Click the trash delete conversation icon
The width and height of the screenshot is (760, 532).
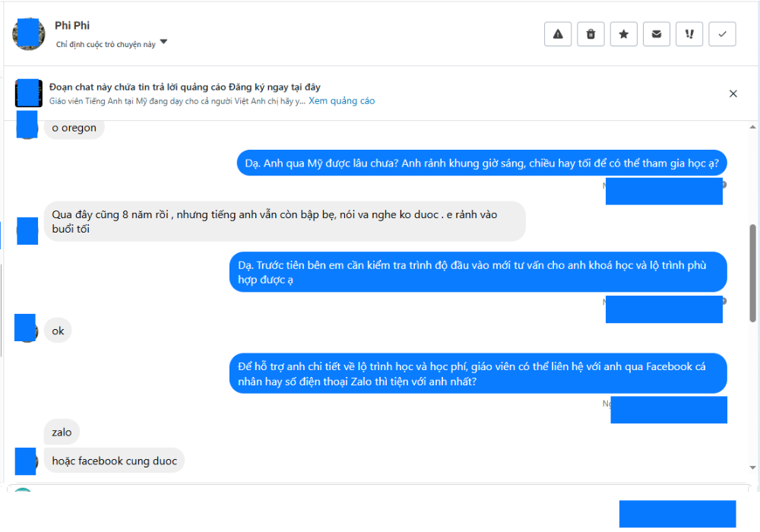click(x=591, y=34)
